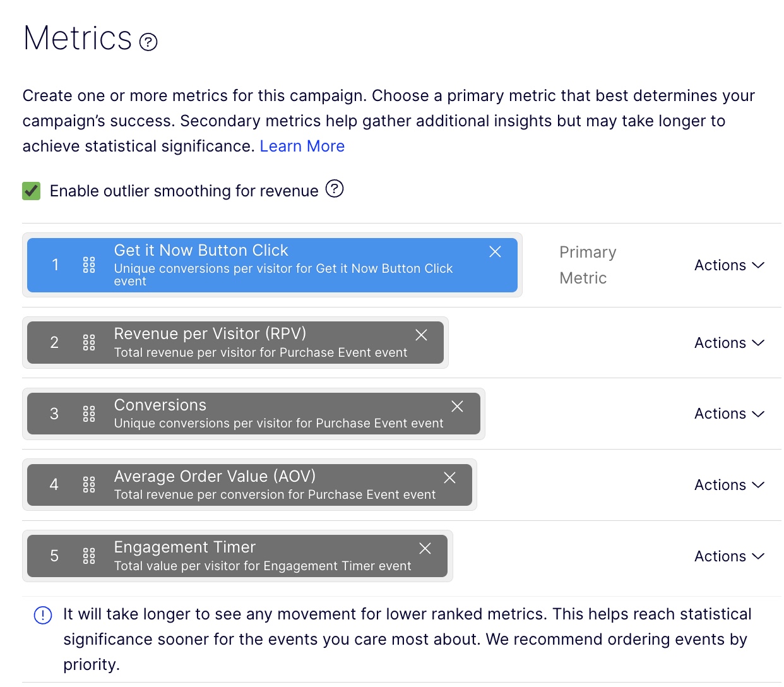Open Actions for Engagement Timer

[x=728, y=556]
